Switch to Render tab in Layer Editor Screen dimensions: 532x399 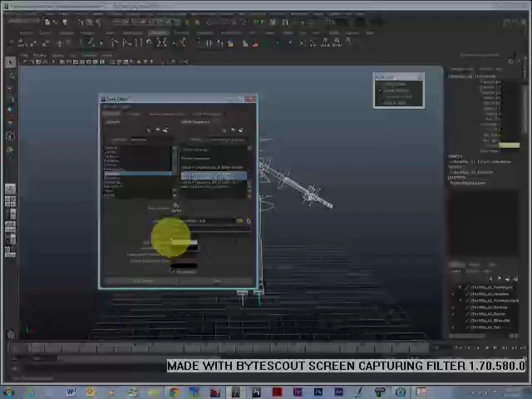pyautogui.click(x=474, y=265)
